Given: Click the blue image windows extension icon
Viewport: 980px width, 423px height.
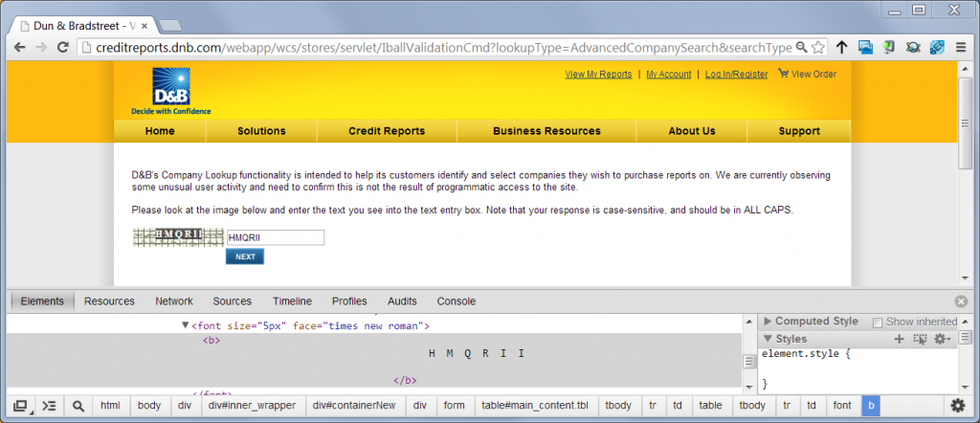Looking at the screenshot, I should point(865,48).
